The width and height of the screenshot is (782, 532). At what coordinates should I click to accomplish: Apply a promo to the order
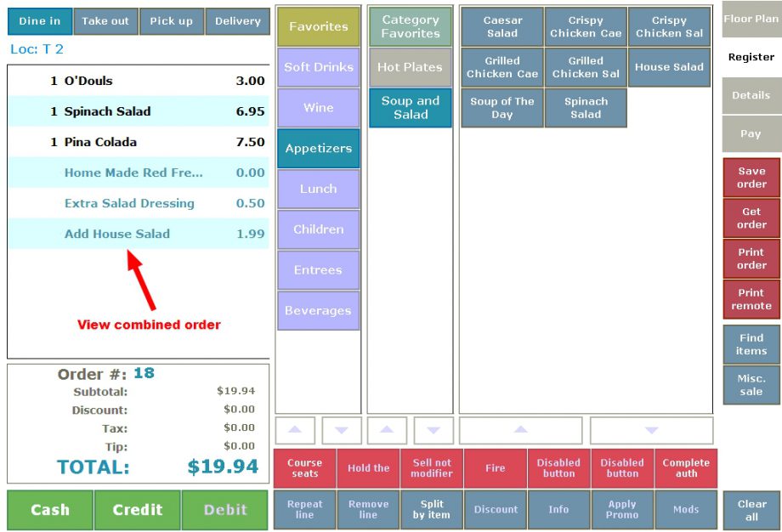(622, 509)
